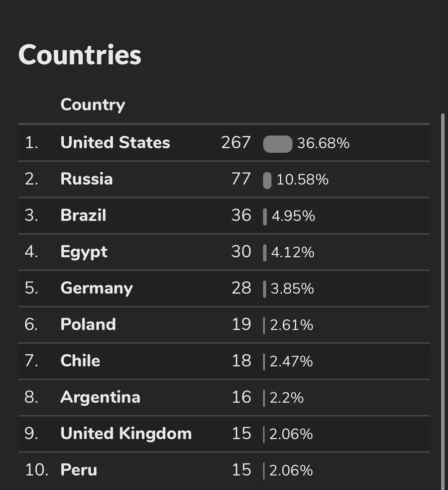Click the Country column header
Screen dimensions: 448x490
click(93, 104)
